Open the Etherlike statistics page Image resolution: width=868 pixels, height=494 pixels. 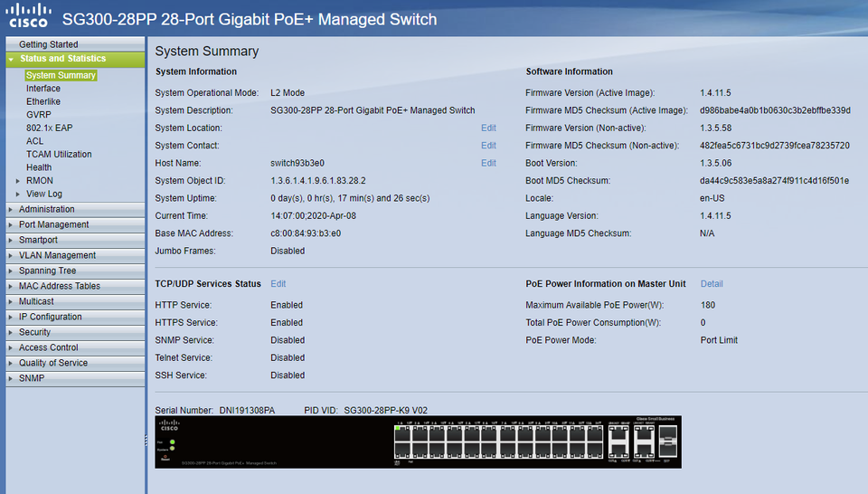pos(43,102)
